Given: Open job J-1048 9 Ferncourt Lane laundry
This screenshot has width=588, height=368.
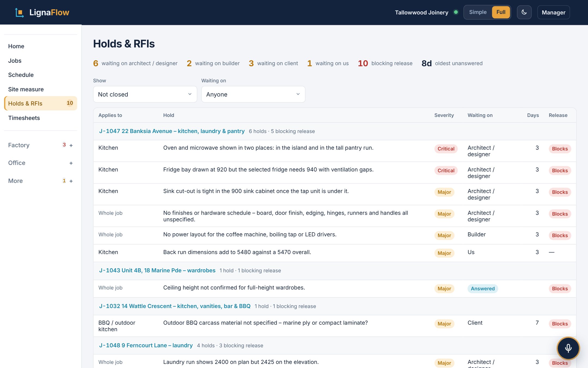Looking at the screenshot, I should tap(146, 345).
